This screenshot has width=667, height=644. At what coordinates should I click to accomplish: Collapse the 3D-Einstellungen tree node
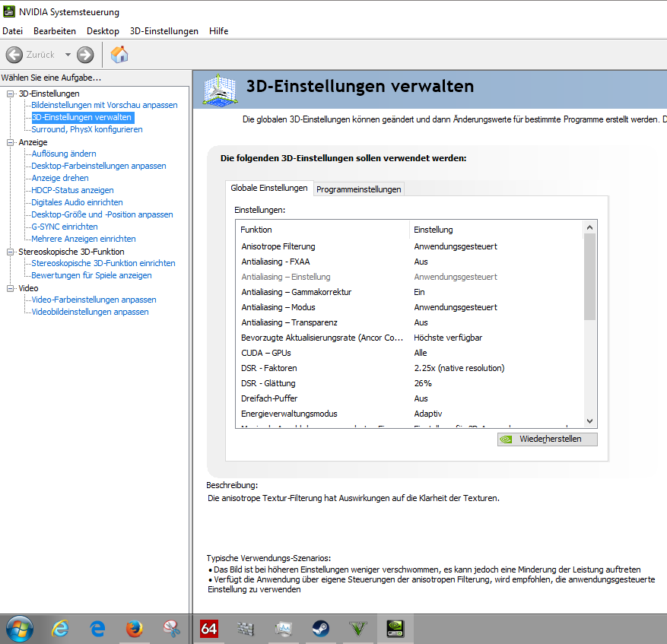click(10, 94)
